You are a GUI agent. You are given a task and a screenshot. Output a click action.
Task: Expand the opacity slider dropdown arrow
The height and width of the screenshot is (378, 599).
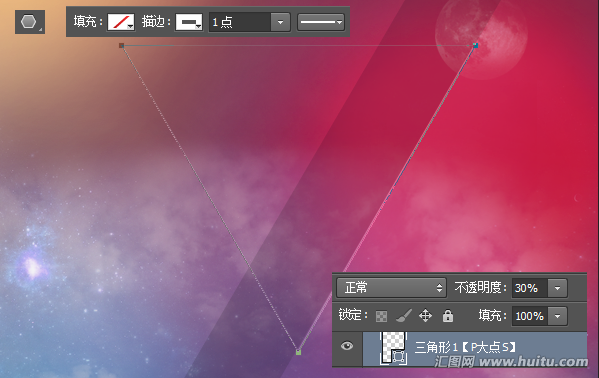pos(557,288)
